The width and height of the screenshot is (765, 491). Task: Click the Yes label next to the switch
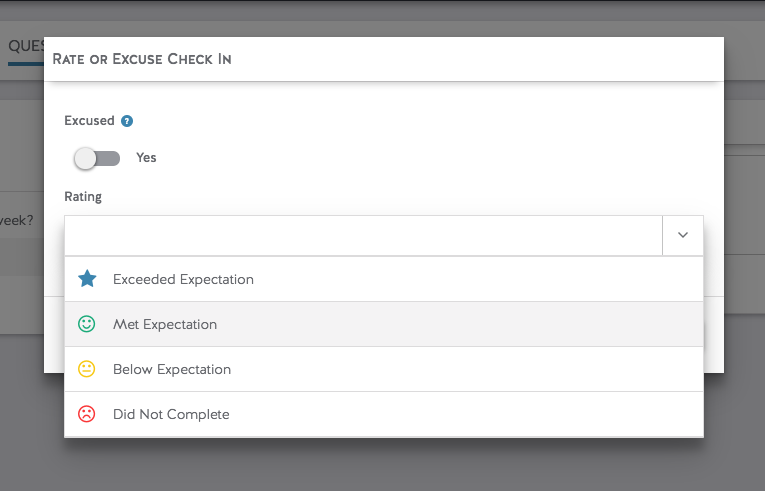[x=146, y=158]
